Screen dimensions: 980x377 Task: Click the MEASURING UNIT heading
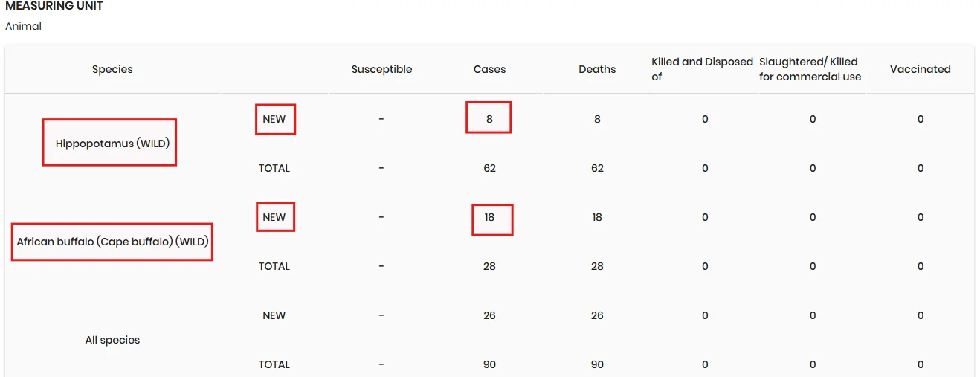point(54,6)
